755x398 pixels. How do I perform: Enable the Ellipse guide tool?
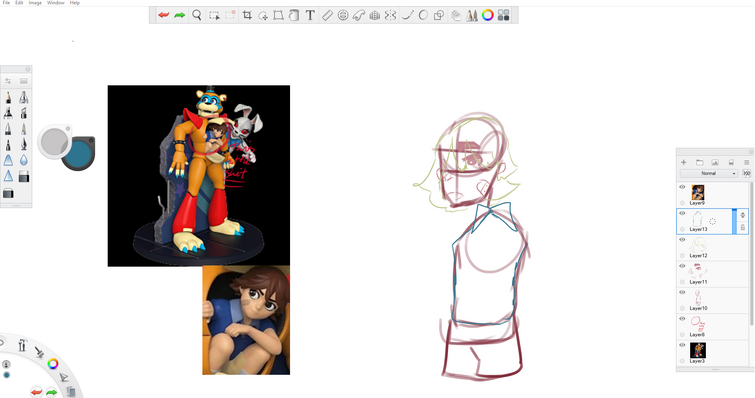343,15
